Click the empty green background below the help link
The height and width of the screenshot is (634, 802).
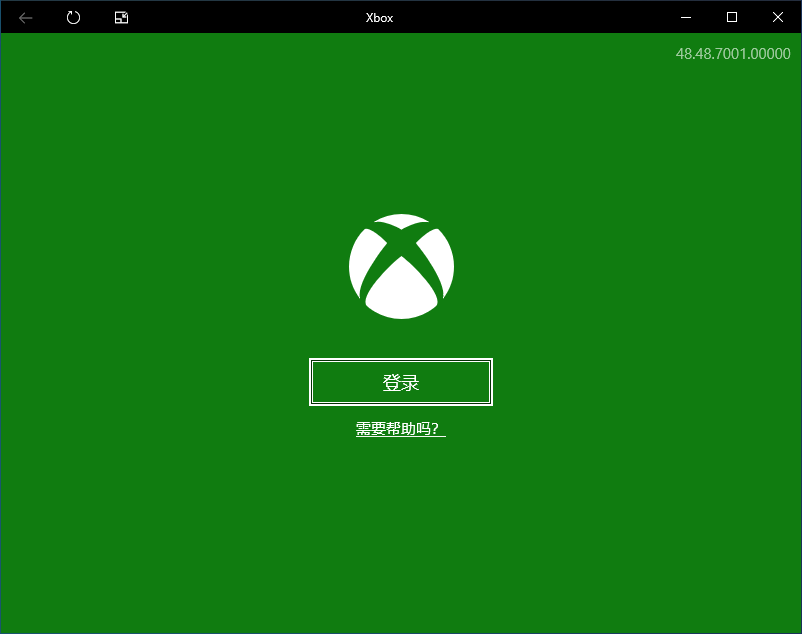[x=400, y=530]
